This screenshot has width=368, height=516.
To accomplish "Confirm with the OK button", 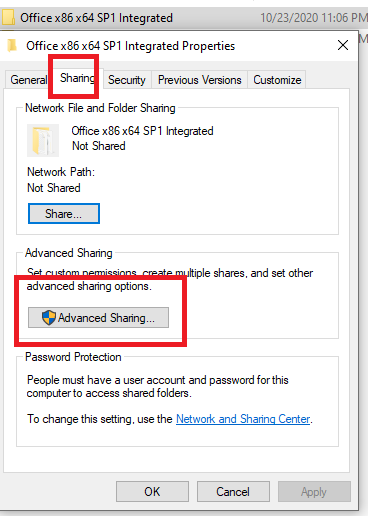I will tap(152, 491).
